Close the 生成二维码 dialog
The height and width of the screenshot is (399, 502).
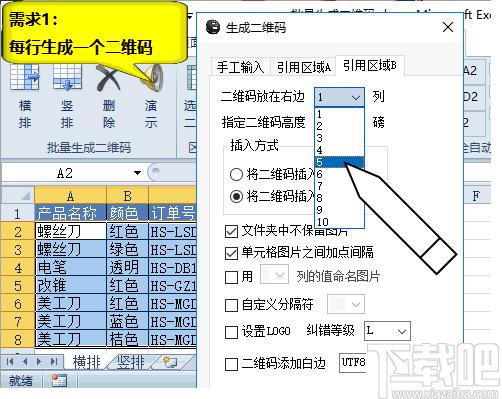pos(448,27)
